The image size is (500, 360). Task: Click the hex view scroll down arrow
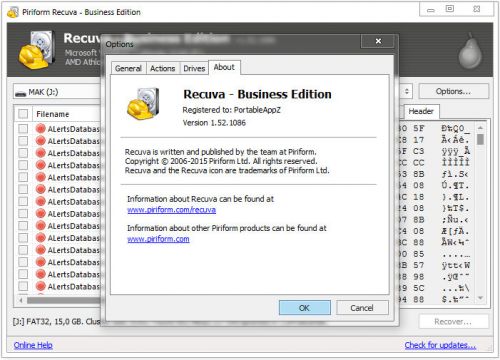tap(480, 298)
